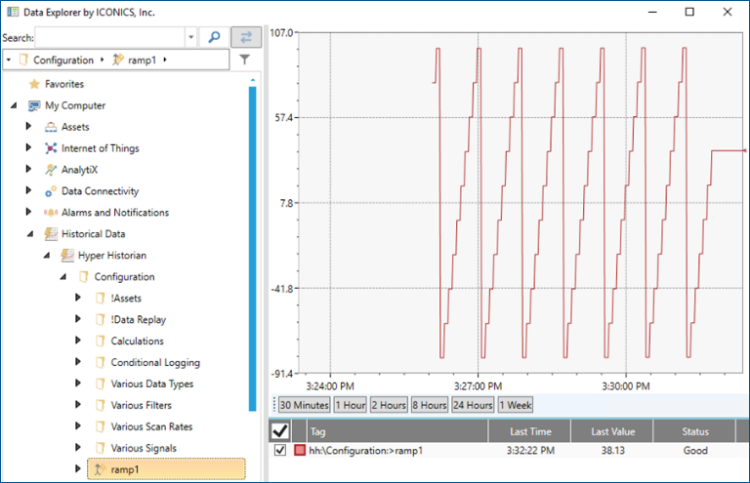Open the search box dropdown arrow
This screenshot has height=483, width=750.
pyautogui.click(x=190, y=37)
